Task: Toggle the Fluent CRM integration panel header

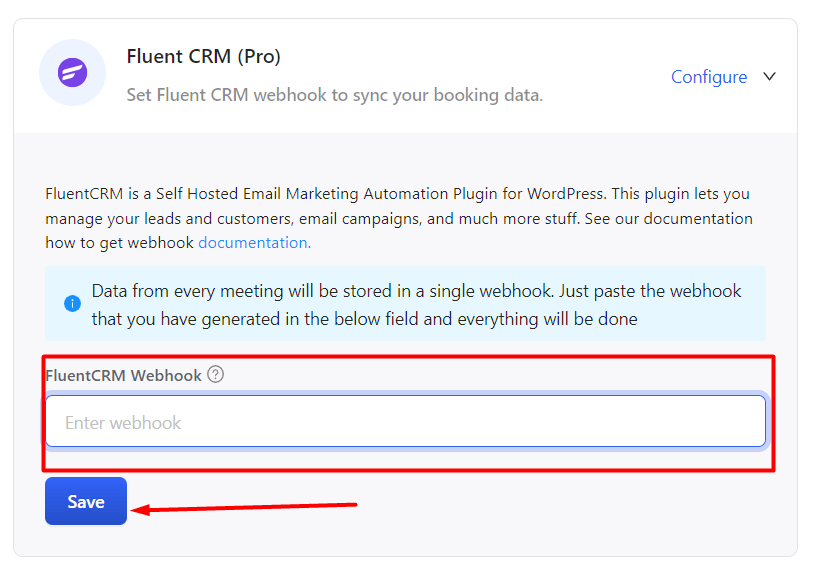Action: coord(405,76)
